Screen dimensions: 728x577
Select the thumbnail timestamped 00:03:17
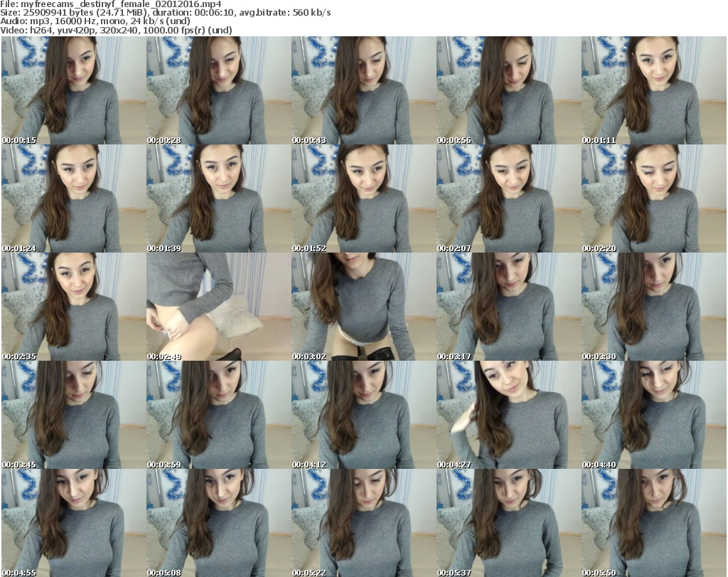point(509,307)
